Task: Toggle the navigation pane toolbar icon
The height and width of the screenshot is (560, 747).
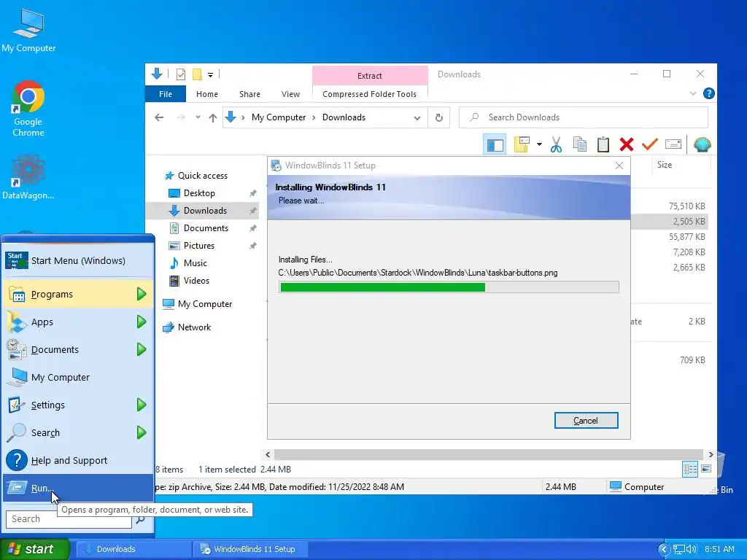Action: click(x=495, y=144)
